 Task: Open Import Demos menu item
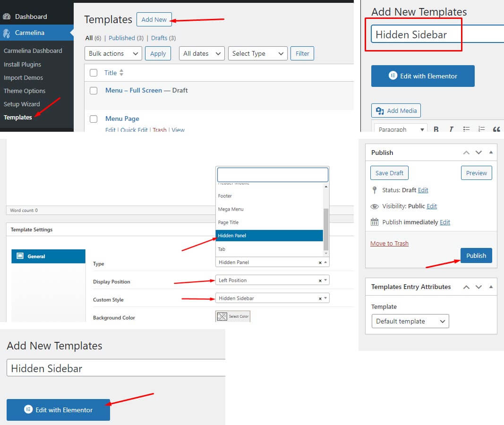point(23,78)
